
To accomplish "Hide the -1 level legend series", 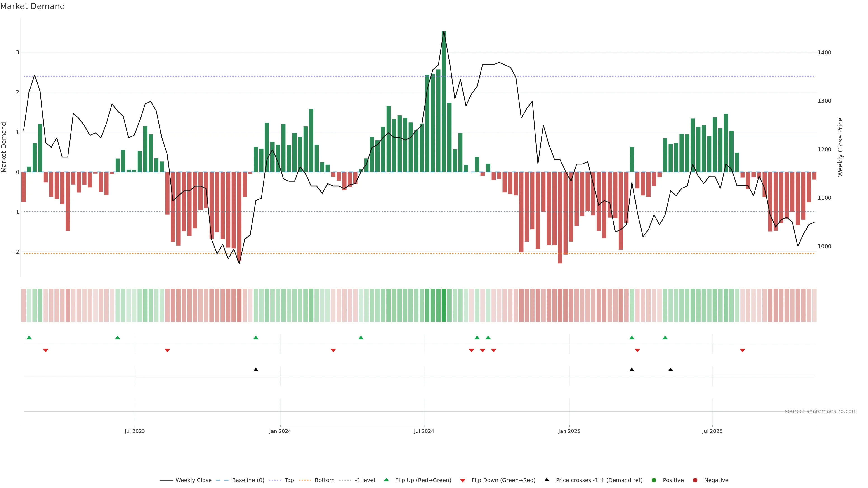I will (365, 480).
